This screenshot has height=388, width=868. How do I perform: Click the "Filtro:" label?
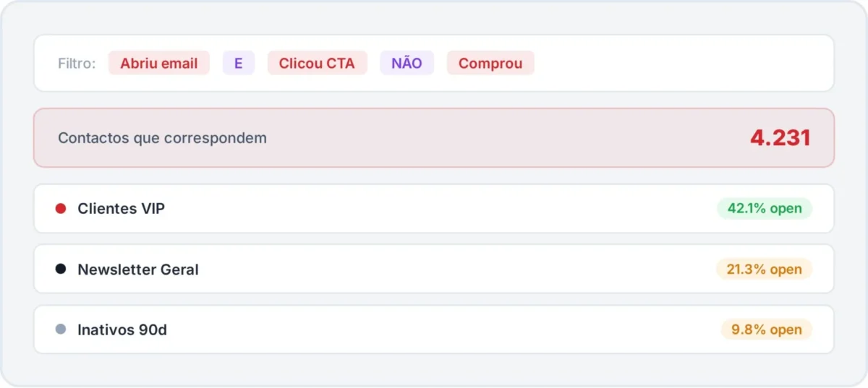77,64
